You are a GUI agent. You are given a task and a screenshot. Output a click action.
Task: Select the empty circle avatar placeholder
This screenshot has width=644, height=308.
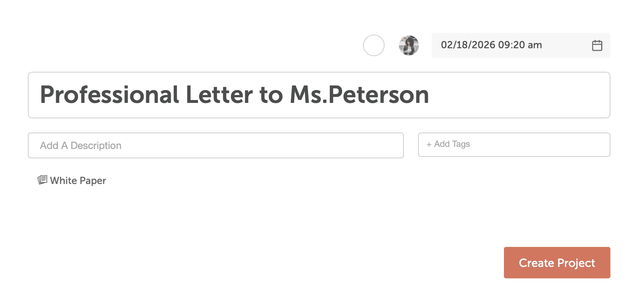[373, 45]
